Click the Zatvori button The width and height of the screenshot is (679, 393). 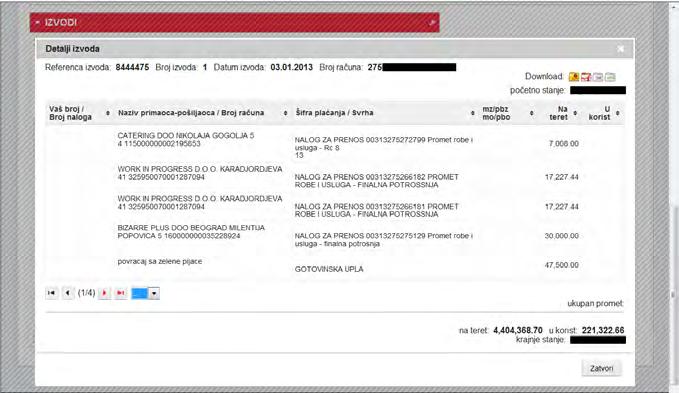[x=601, y=368]
